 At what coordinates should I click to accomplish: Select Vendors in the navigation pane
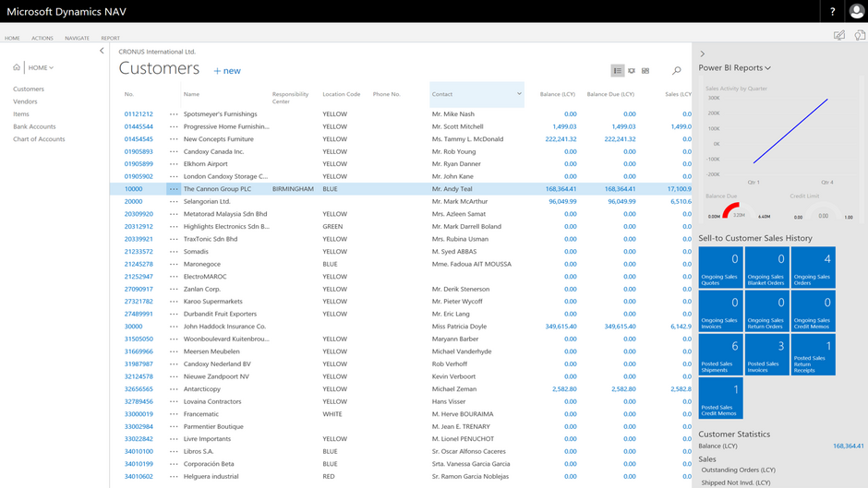(25, 101)
